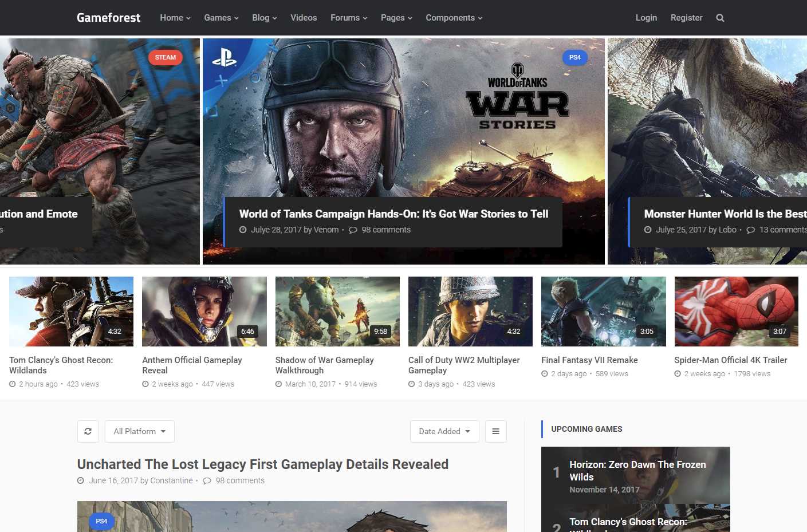
Task: Click the Login link
Action: click(646, 18)
